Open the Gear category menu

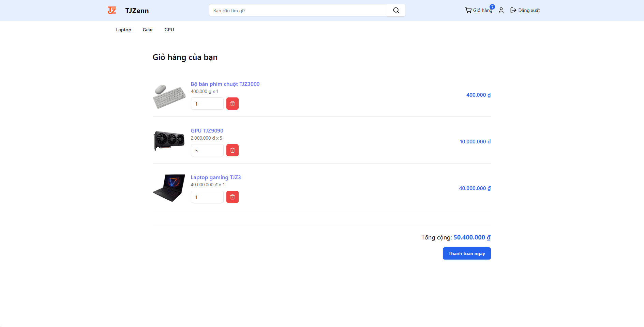coord(148,30)
